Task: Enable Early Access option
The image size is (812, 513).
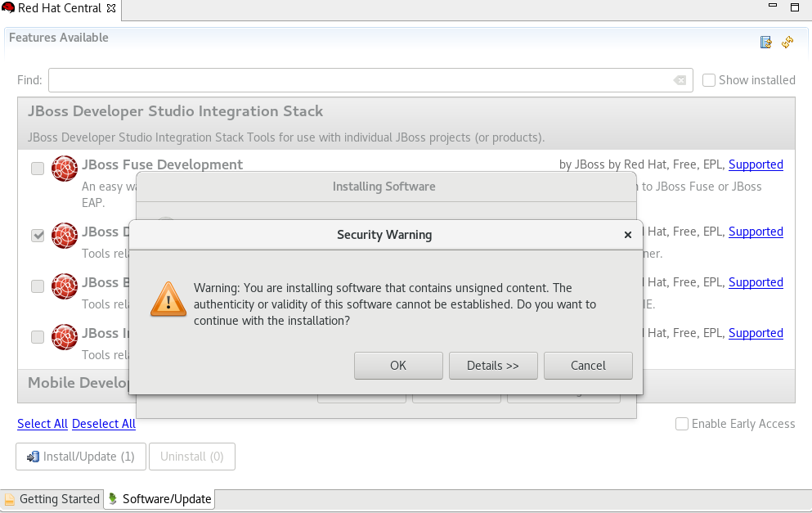Action: tap(681, 424)
